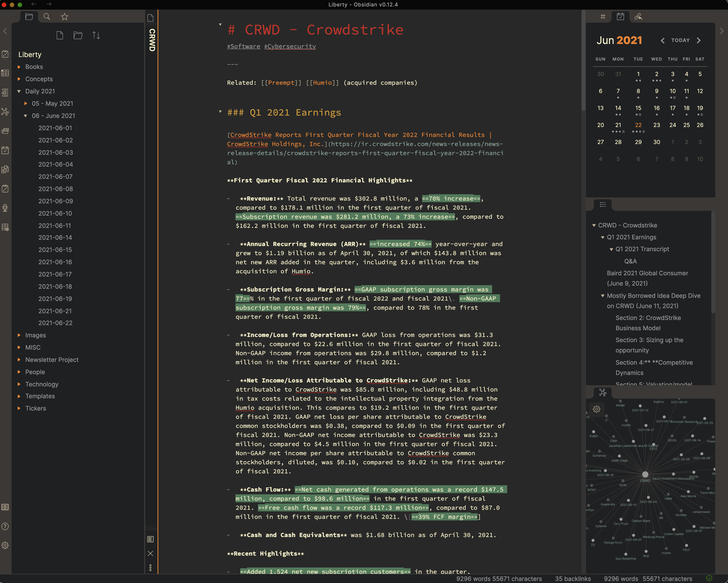Collapse the 06 - June 2021 folder

pos(25,116)
